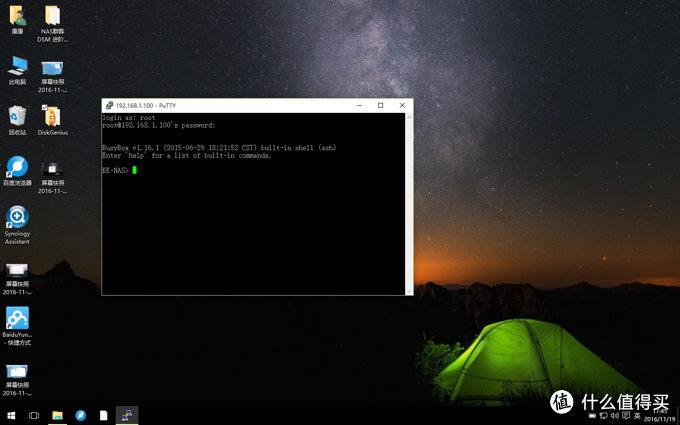Open Task View from the taskbar
This screenshot has width=680, height=425.
33,415
